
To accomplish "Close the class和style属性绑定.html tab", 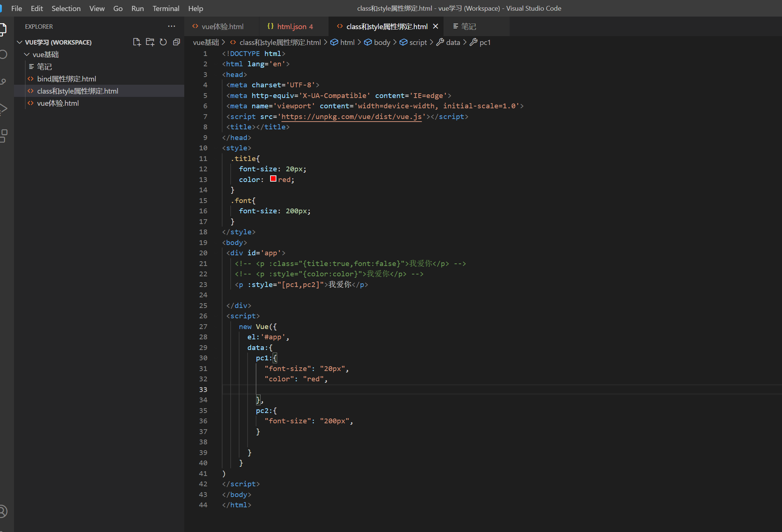I will point(436,27).
